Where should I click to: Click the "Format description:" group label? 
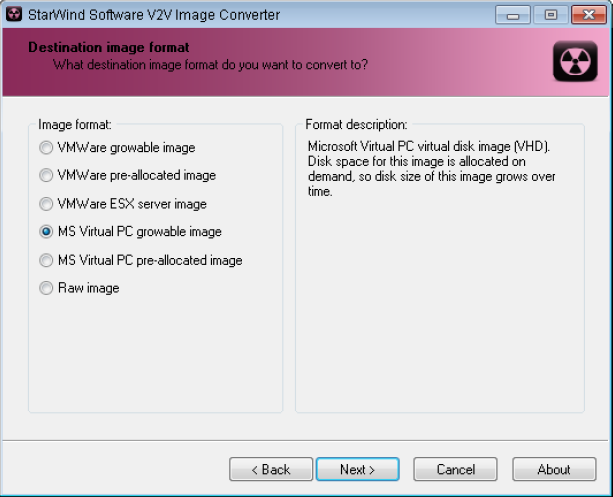pos(356,125)
